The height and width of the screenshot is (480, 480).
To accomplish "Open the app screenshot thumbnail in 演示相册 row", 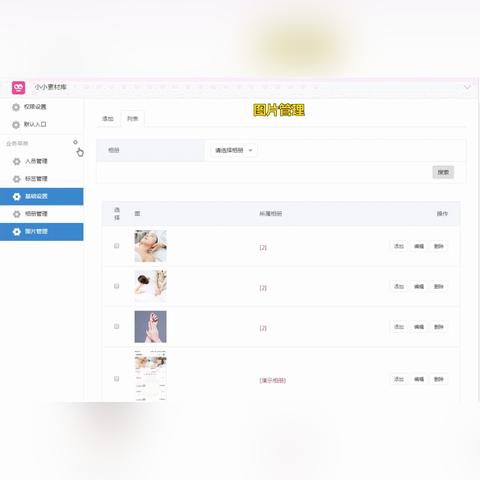I will (150, 376).
